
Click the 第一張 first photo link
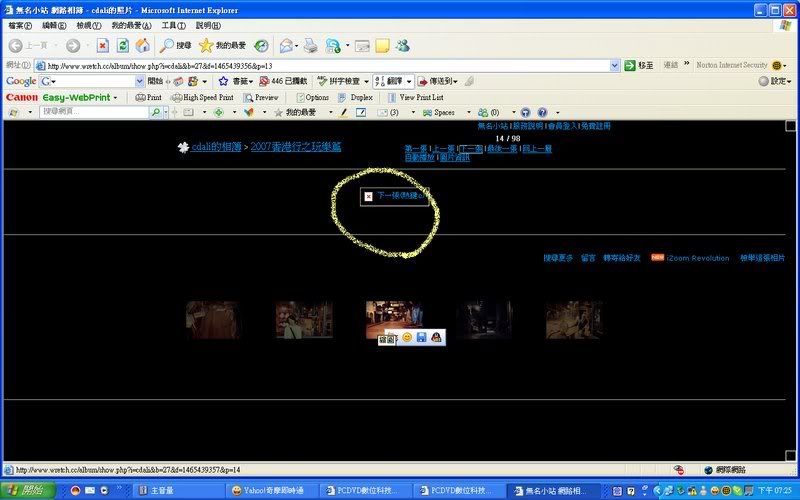[416, 148]
